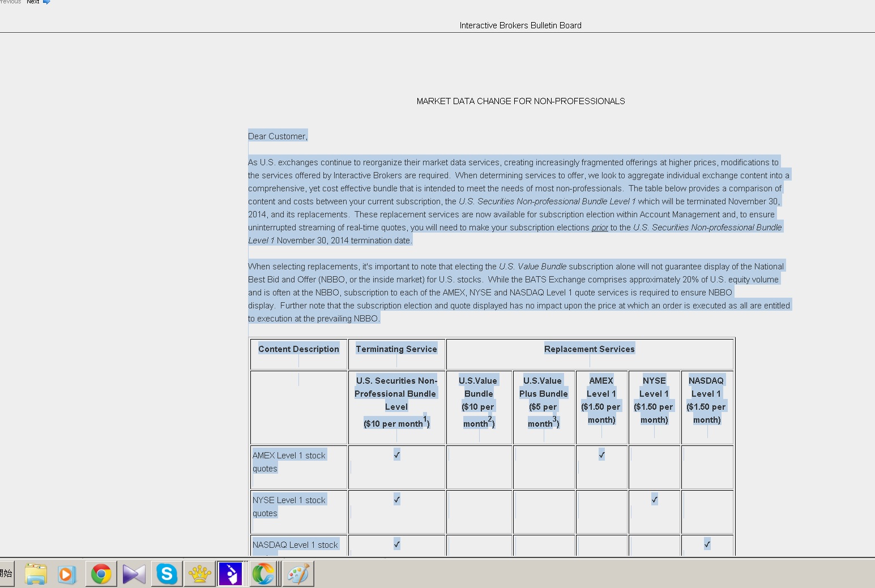Click the Next navigation link
Screen dimensions: 875x588
coord(33,2)
